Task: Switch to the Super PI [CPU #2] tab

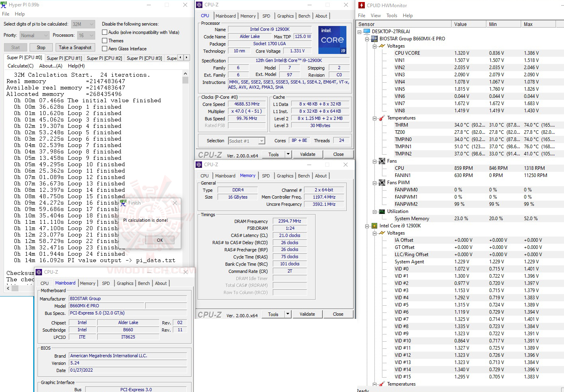Action: tap(104, 58)
